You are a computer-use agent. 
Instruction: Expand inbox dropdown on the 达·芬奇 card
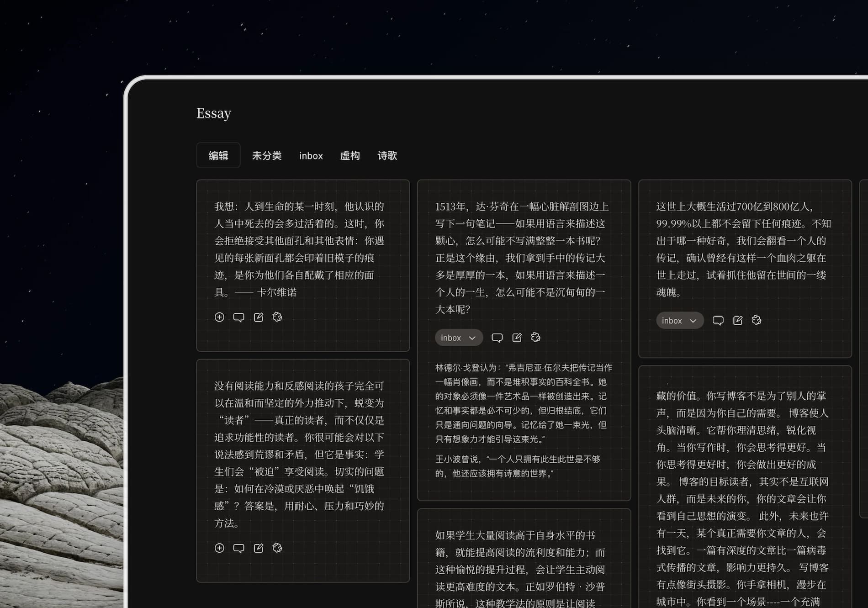click(x=459, y=338)
